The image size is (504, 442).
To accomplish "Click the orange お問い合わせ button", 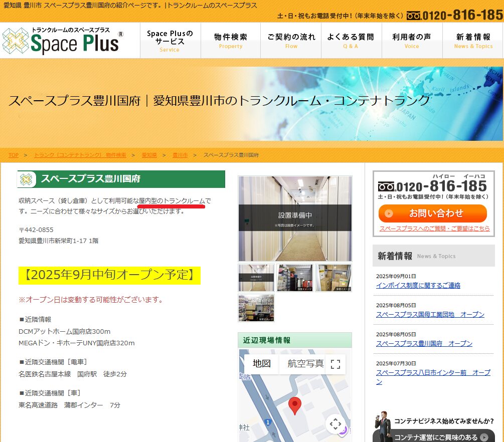I will click(x=433, y=213).
